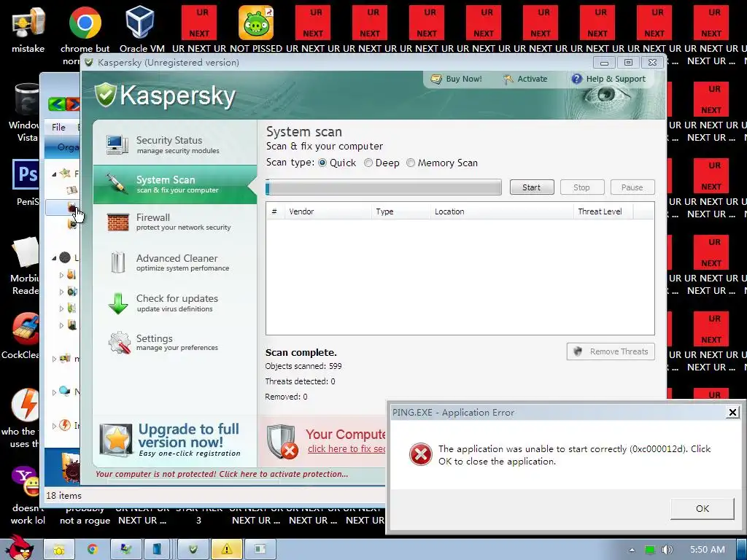747x560 pixels.
Task: Collapse the Favorites group in Explorer tree
Action: point(54,174)
